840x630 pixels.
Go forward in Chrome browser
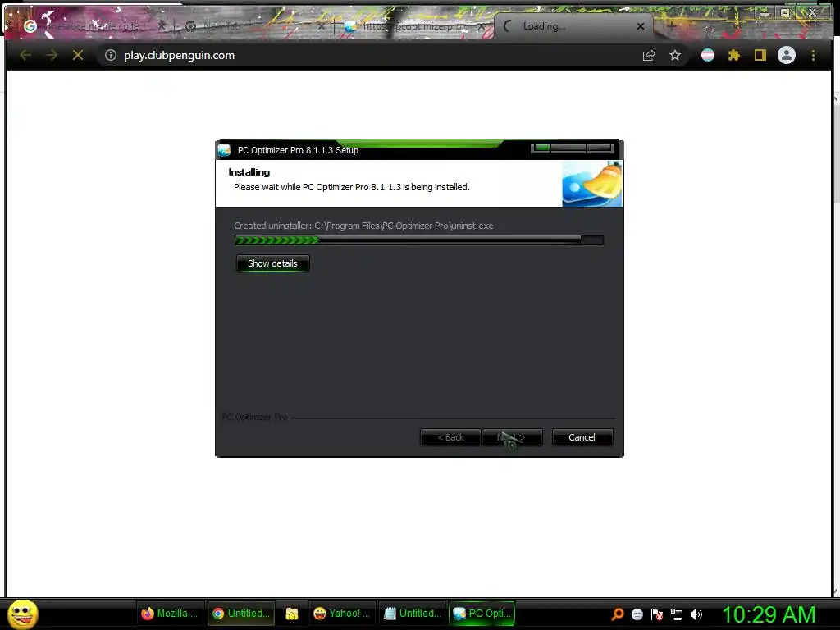(52, 55)
